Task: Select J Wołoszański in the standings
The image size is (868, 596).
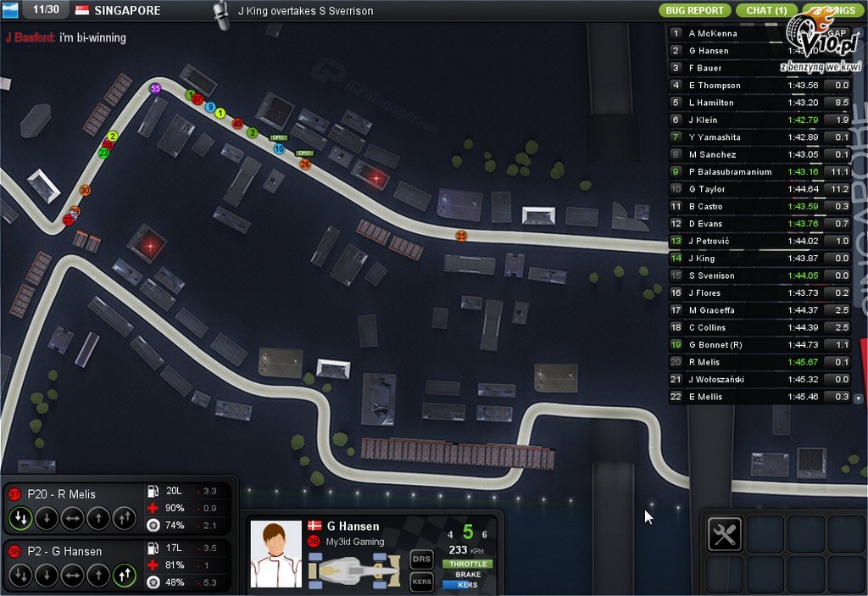Action: point(759,380)
